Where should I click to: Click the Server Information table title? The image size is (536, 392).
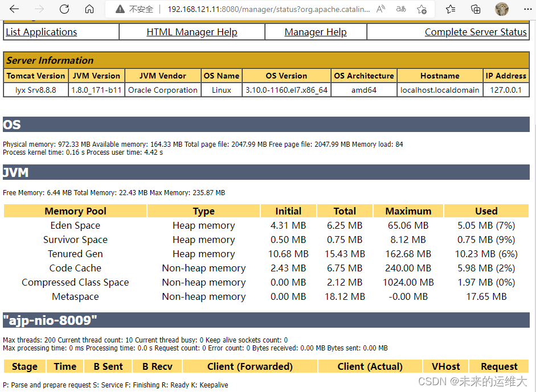50,60
